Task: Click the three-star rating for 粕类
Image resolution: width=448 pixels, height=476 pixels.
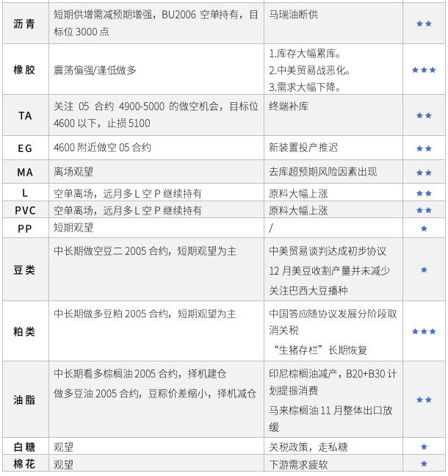Action: tap(424, 331)
